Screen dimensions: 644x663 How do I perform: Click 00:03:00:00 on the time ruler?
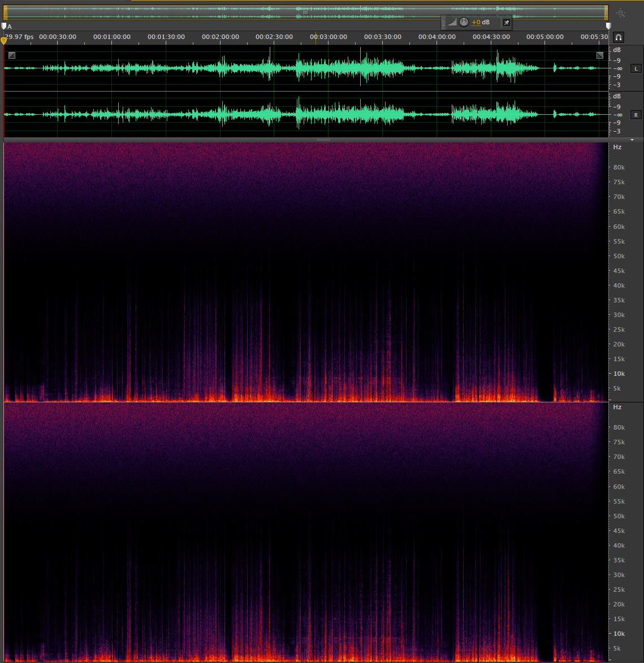(x=329, y=37)
